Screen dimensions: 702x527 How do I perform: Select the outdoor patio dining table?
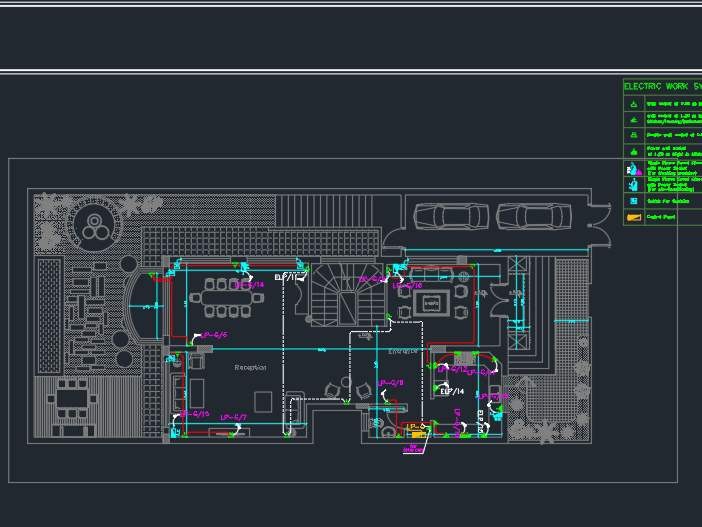click(73, 398)
